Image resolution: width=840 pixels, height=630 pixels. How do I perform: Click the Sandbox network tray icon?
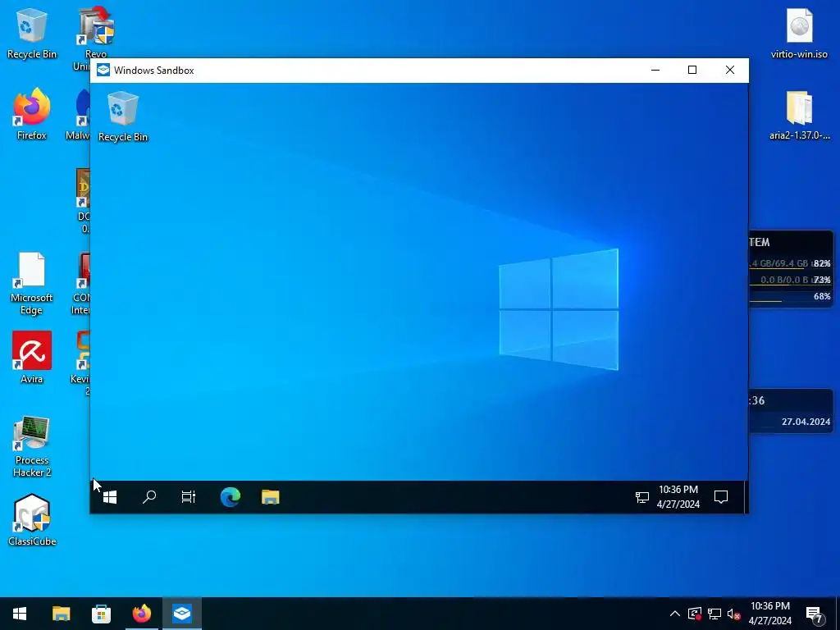[641, 498]
